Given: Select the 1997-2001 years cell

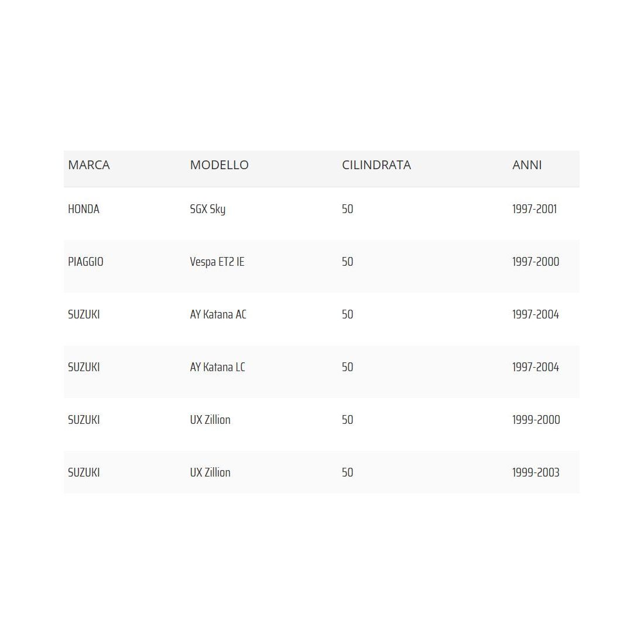Looking at the screenshot, I should [535, 209].
